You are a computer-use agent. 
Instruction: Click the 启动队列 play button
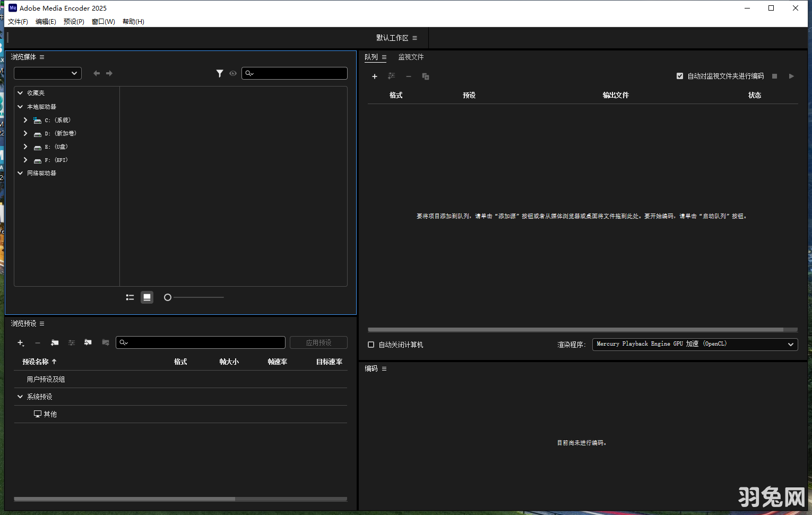tap(791, 76)
